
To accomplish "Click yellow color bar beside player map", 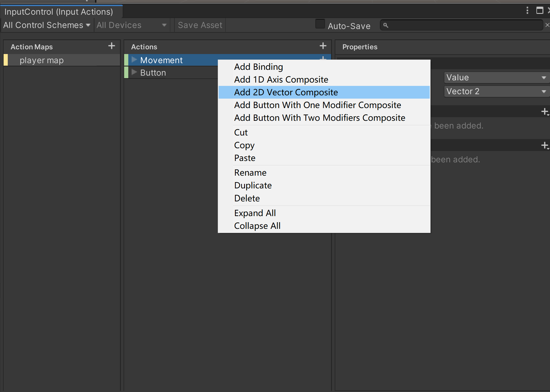I will pos(6,60).
